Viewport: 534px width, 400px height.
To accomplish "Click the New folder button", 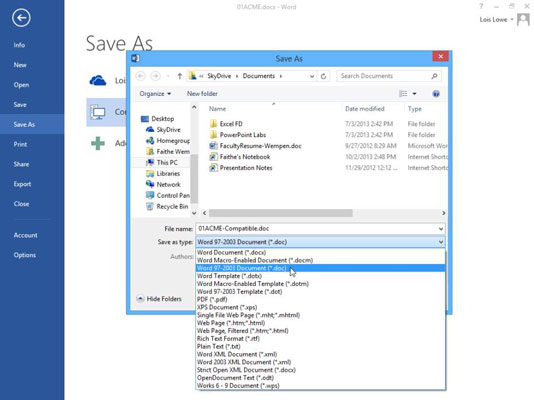I will pyautogui.click(x=202, y=94).
